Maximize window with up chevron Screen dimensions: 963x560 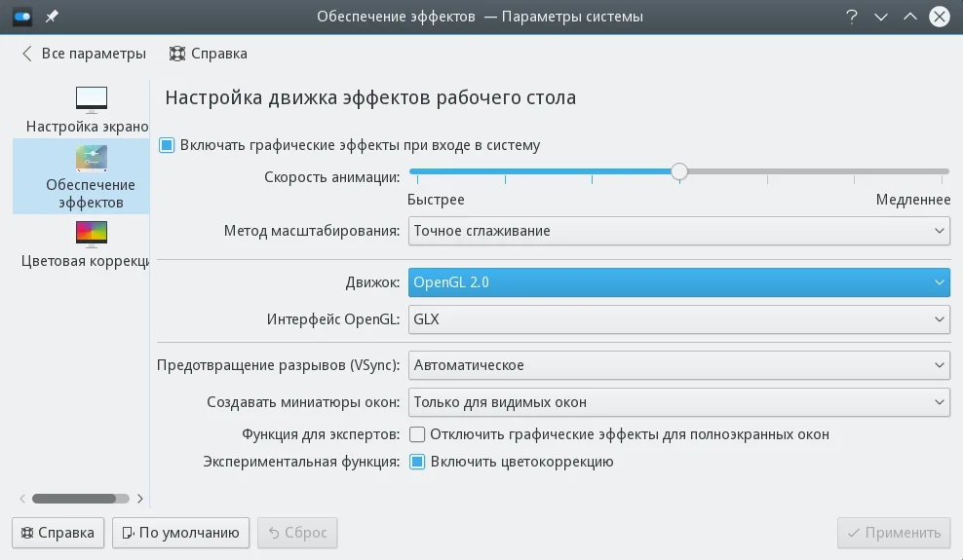[x=910, y=17]
